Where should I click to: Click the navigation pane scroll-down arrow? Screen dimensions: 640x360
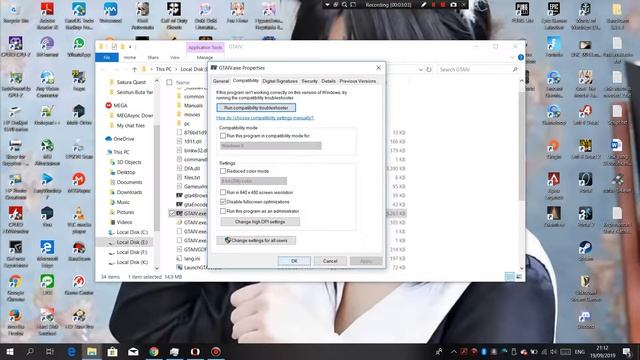156,268
